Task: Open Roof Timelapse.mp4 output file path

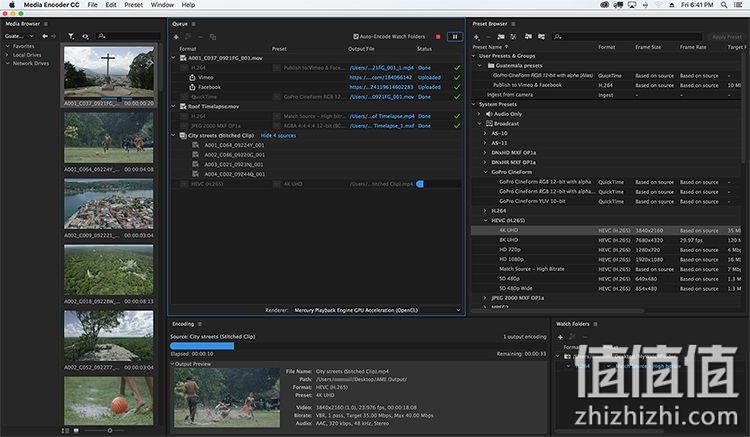Action: coord(382,116)
